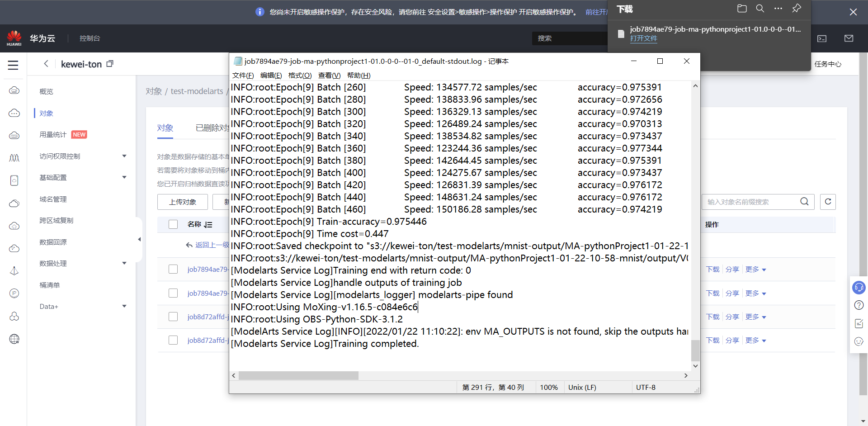Screen dimensions: 868x426
Task: Toggle name sort icon in table header
Action: coord(208,225)
